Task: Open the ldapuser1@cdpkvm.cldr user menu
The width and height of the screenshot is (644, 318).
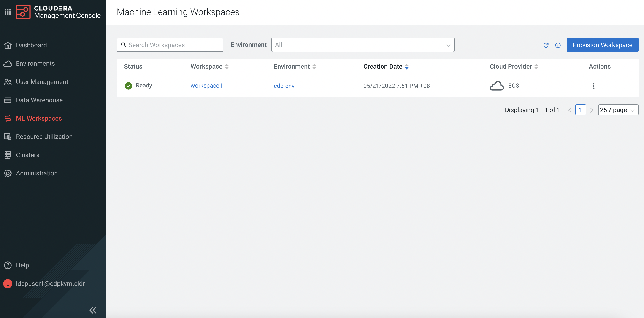Action: (50, 283)
